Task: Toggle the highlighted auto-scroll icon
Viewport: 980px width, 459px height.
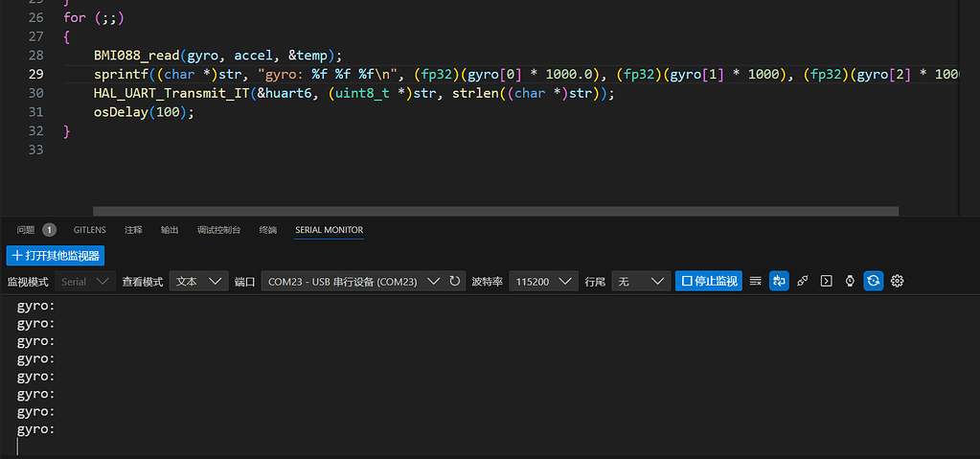Action: (x=778, y=281)
